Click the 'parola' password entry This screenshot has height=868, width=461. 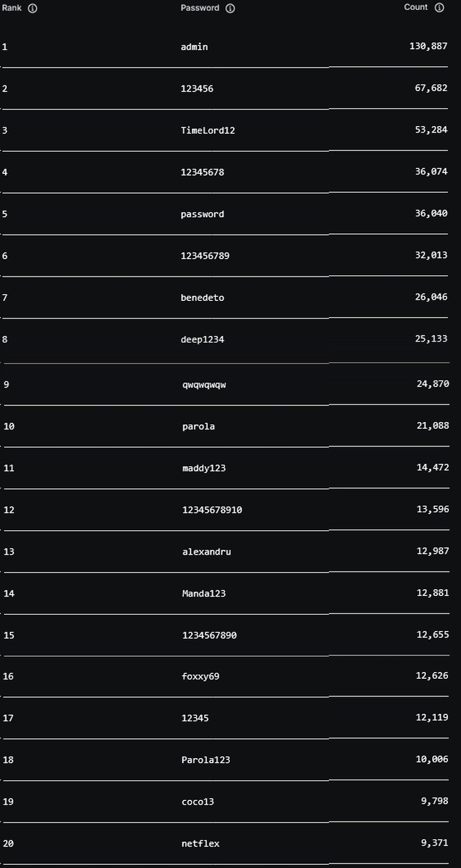pyautogui.click(x=199, y=426)
